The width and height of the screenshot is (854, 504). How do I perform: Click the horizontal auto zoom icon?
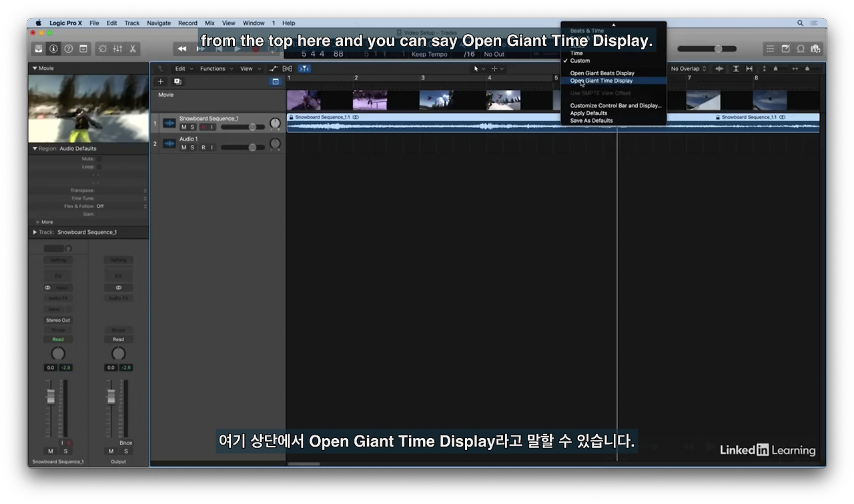749,69
